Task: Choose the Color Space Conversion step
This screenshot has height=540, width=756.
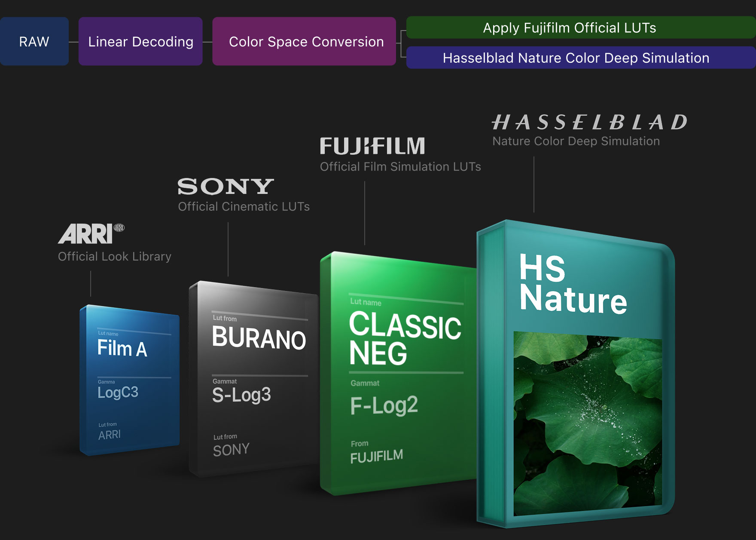Action: coord(304,41)
